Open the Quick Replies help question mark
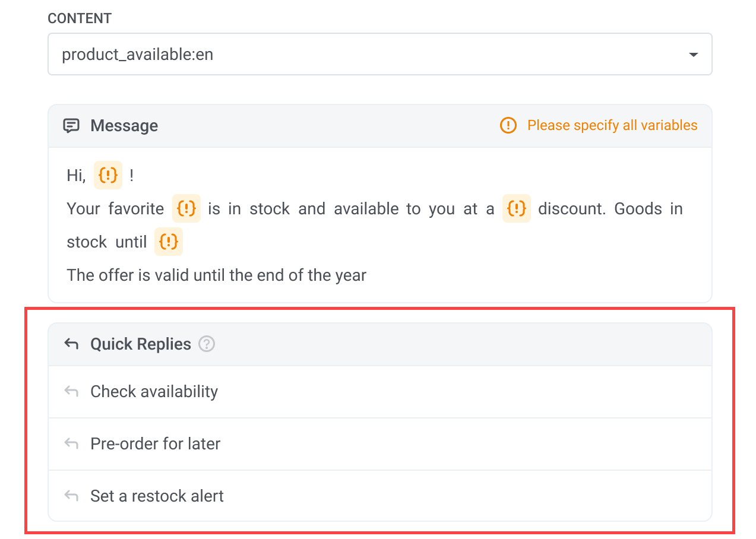Screen dimensions: 756x539 click(207, 344)
